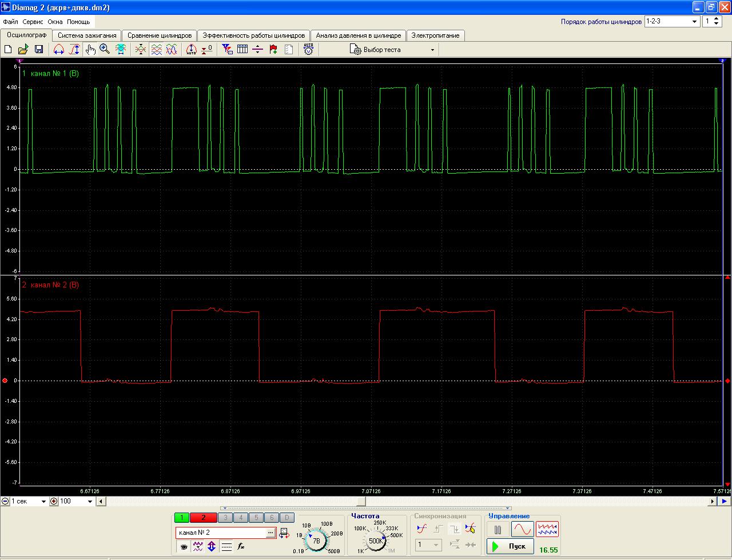Click the 7В voltage range knob
The height and width of the screenshot is (560, 732).
click(316, 539)
